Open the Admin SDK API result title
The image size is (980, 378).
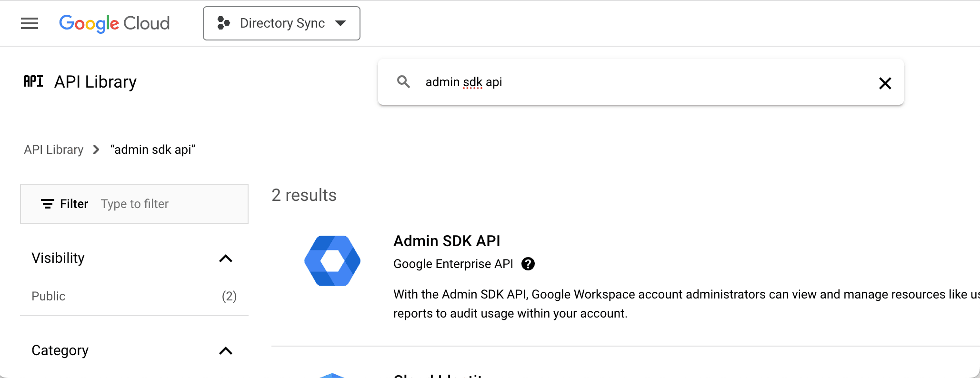[447, 241]
